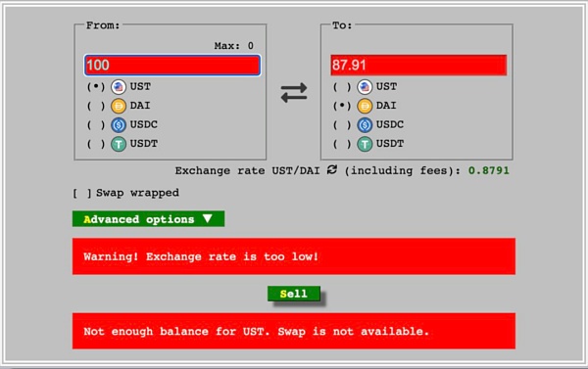Select UST radio button in To panel

tap(342, 87)
